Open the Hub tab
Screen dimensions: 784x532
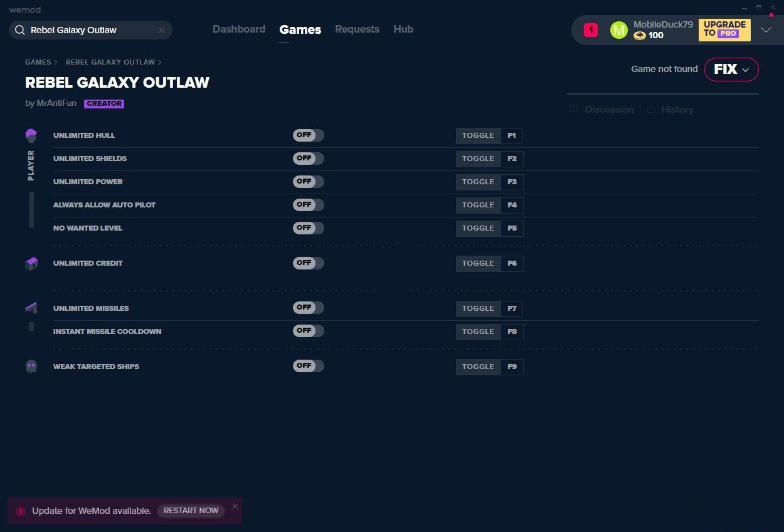pyautogui.click(x=403, y=29)
